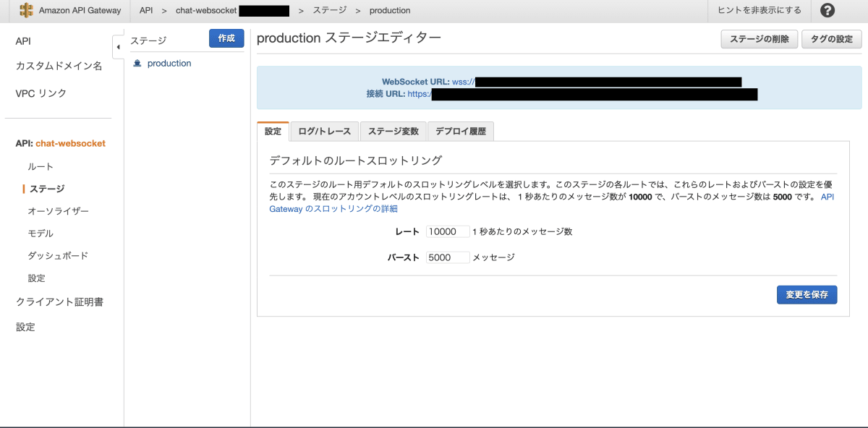Viewport: 868px width, 428px height.
Task: Hide hints via ヒントを非表示にする
Action: 759,10
